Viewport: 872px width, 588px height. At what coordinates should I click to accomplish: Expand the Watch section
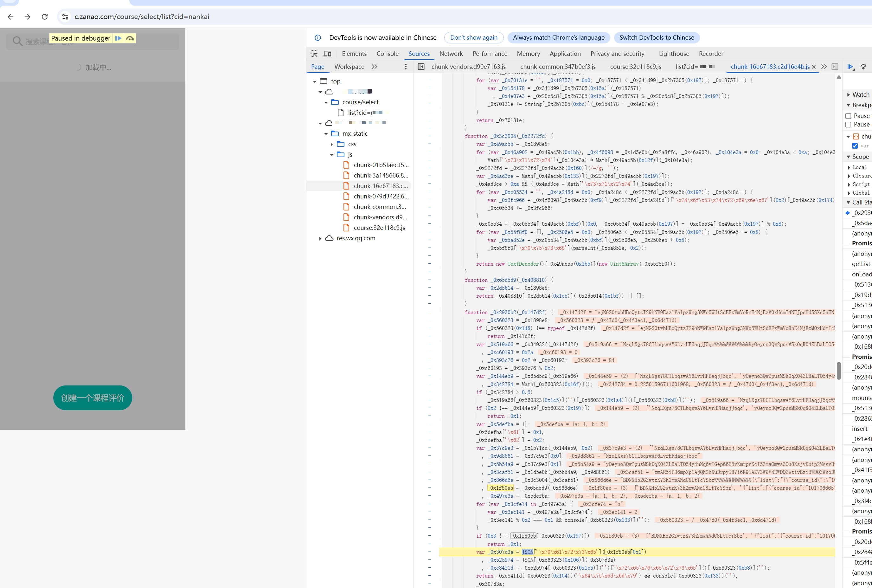(849, 94)
